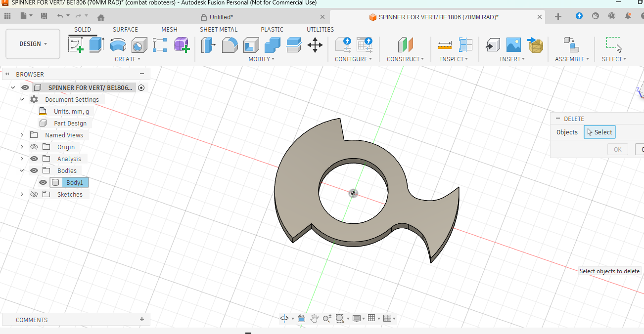Open the DESIGN workspace dropdown

[x=33, y=44]
